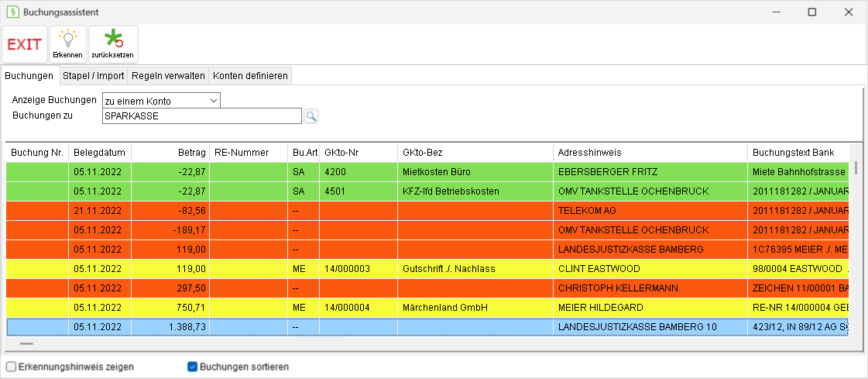
Task: Open the Regeln verwalten tab
Action: (168, 75)
